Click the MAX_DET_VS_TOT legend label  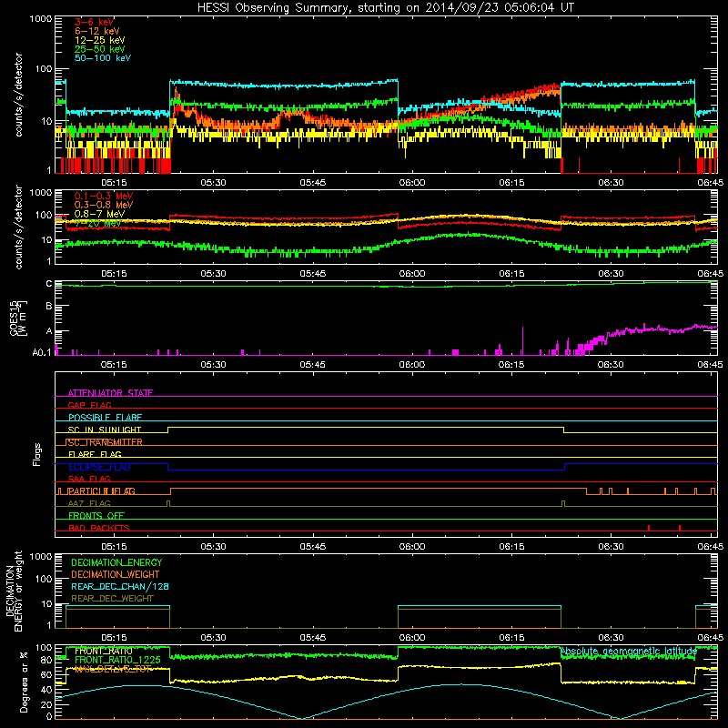(113, 669)
